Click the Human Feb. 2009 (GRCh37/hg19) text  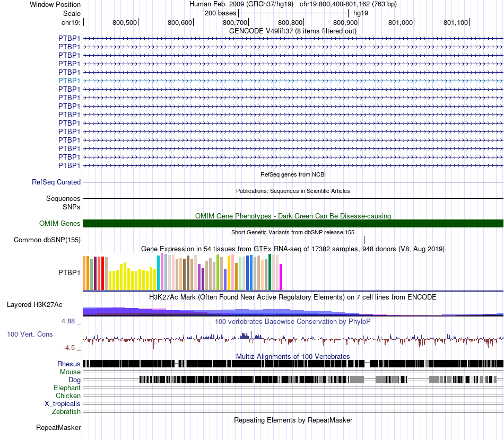241,4
